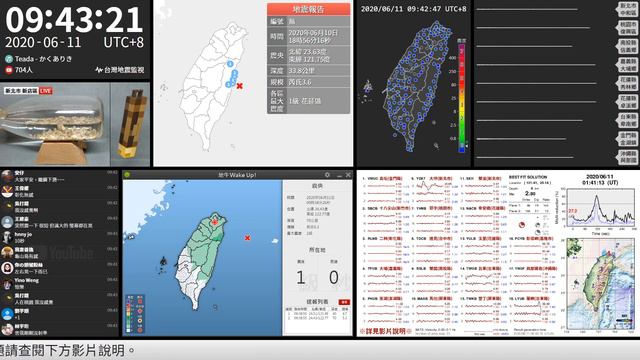The width and height of the screenshot is (640, 360).
Task: Click the 深度 33.8公里 row
Action: (309, 71)
